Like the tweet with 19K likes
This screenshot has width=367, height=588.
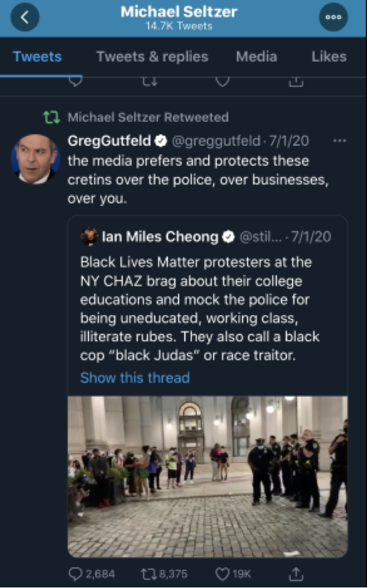coord(222,573)
